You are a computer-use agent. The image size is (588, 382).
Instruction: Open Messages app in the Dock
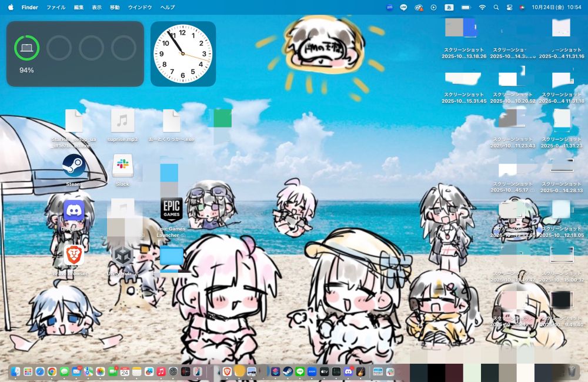click(64, 371)
